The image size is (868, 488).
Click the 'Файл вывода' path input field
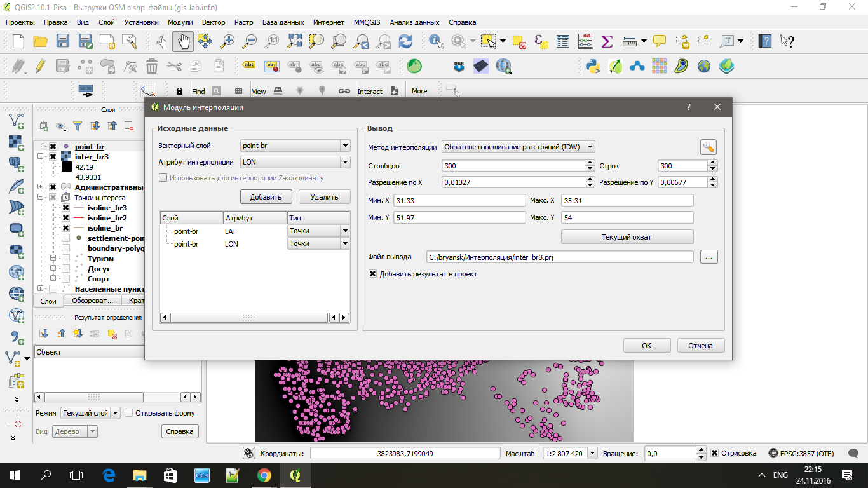[560, 257]
